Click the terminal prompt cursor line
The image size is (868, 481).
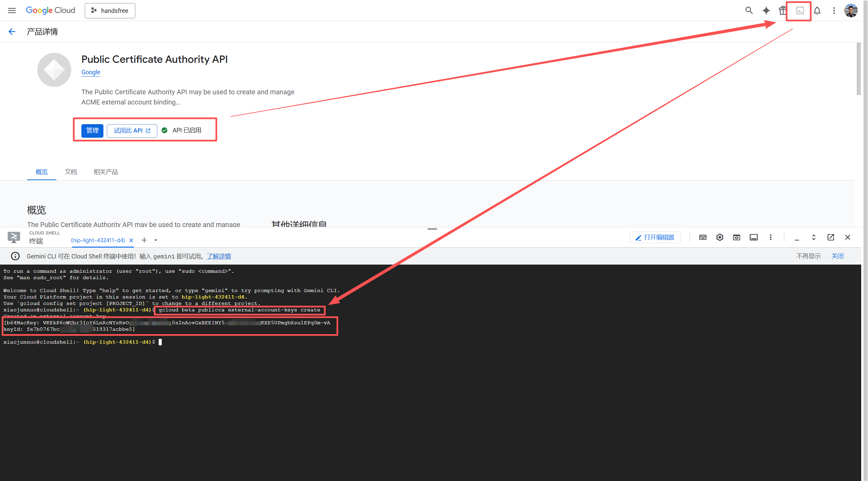[x=83, y=342]
